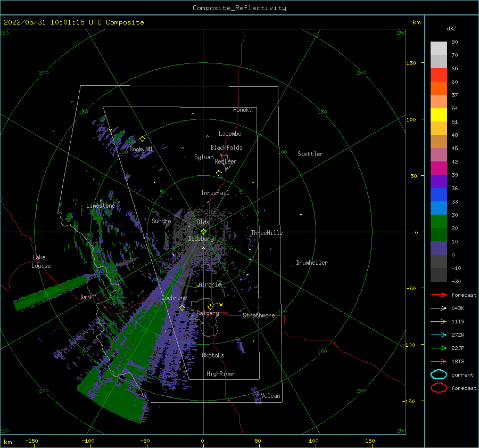Click the Didsbury city label
Image resolution: width=479 pixels, height=448 pixels.
tap(201, 239)
